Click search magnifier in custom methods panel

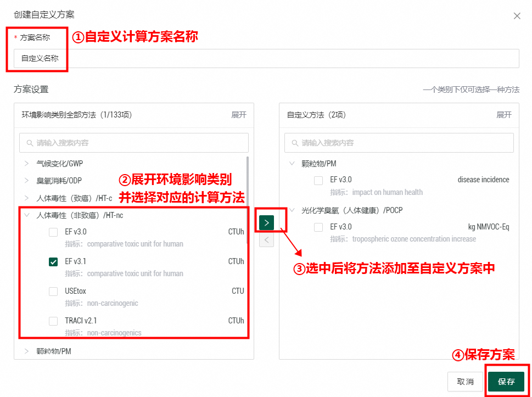(295, 143)
